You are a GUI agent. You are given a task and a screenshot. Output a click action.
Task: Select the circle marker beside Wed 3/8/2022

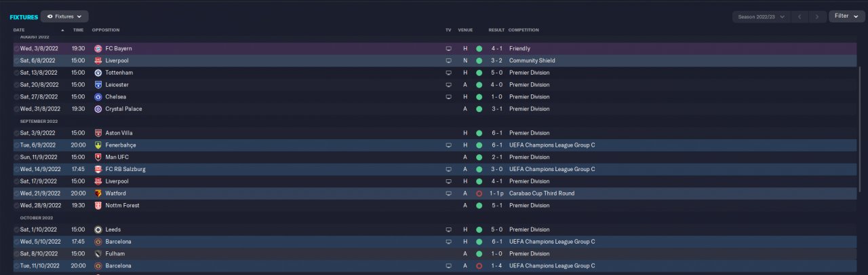[x=16, y=49]
